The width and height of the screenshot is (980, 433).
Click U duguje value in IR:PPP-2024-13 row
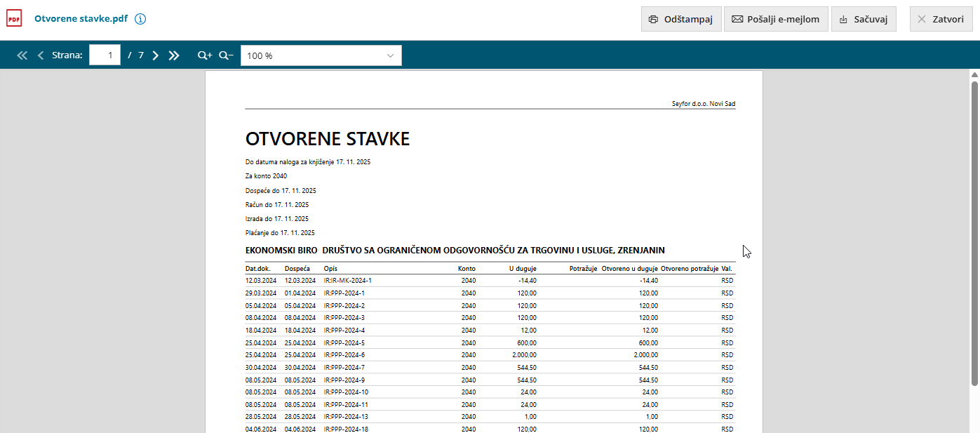point(530,418)
